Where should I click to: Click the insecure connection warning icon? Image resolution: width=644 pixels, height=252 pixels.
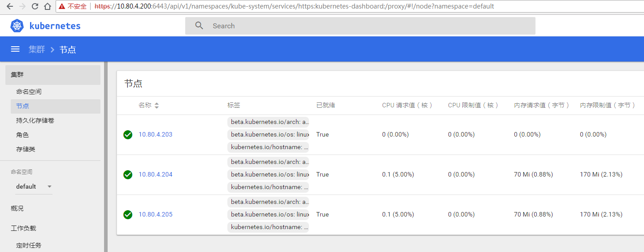coord(62,6)
